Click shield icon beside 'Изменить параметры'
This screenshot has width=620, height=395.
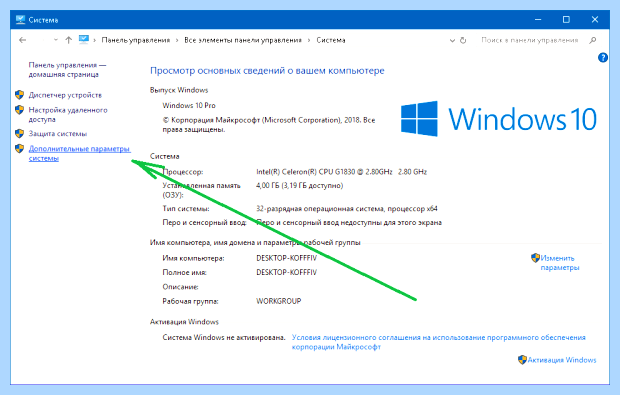click(535, 258)
